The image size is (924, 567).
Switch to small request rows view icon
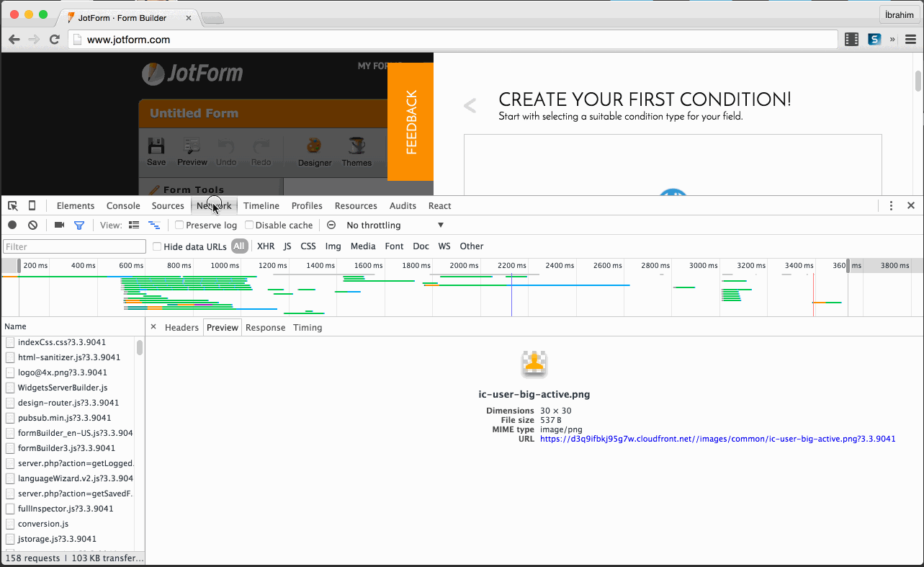[x=153, y=226]
